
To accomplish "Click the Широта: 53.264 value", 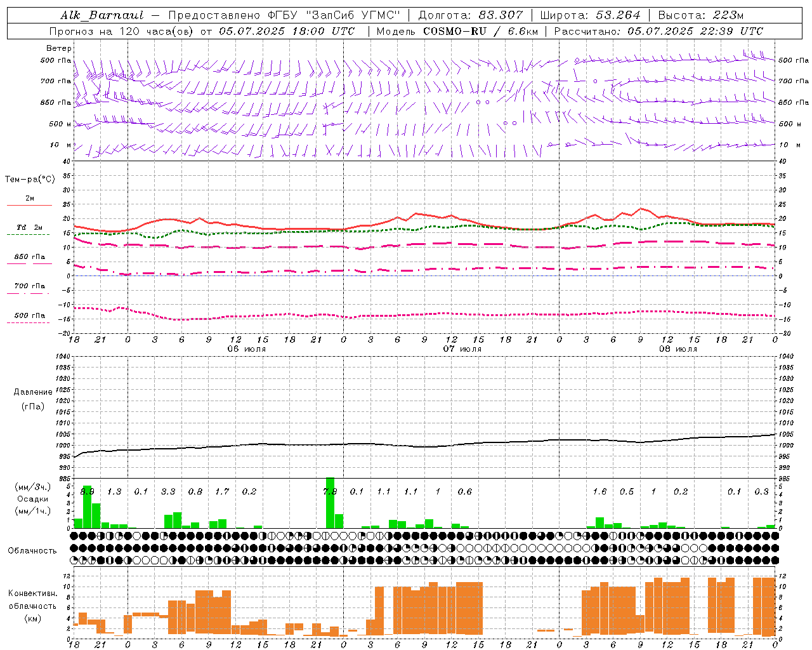I will tap(590, 15).
